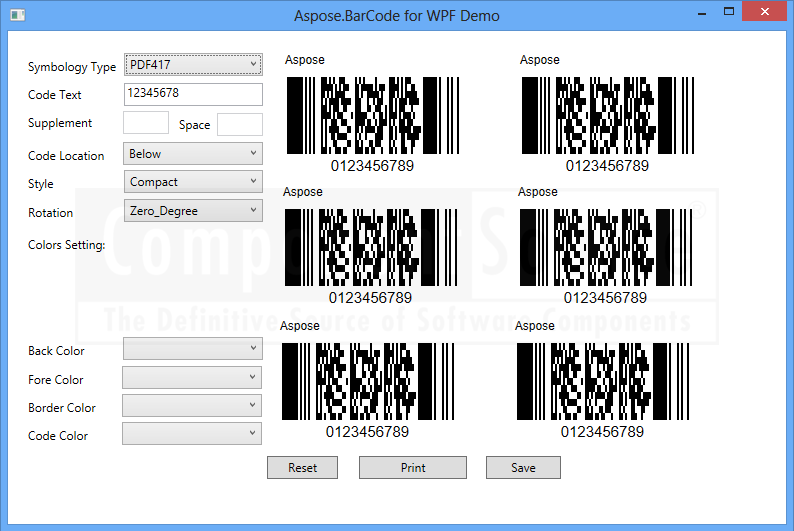Click the Aspose caption above the top-left barcode

(x=304, y=60)
